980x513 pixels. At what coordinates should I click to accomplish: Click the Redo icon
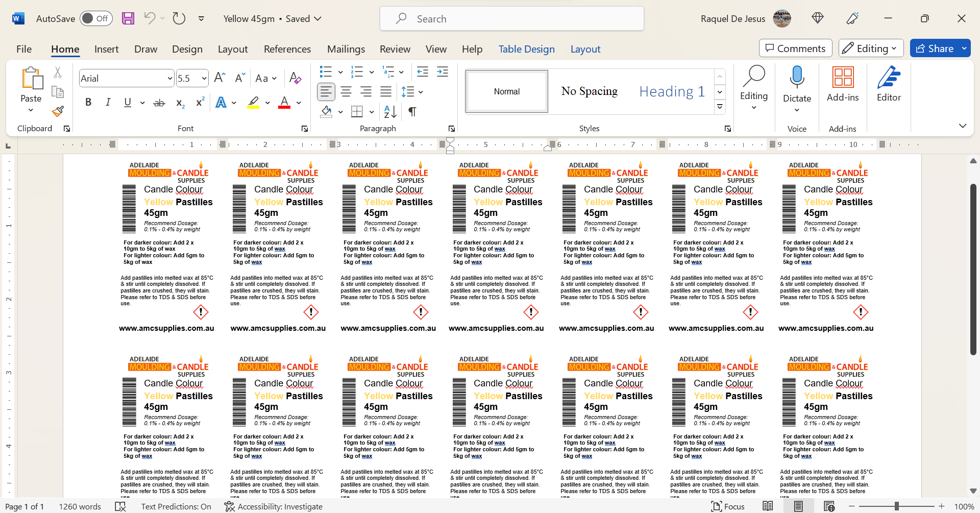point(179,19)
